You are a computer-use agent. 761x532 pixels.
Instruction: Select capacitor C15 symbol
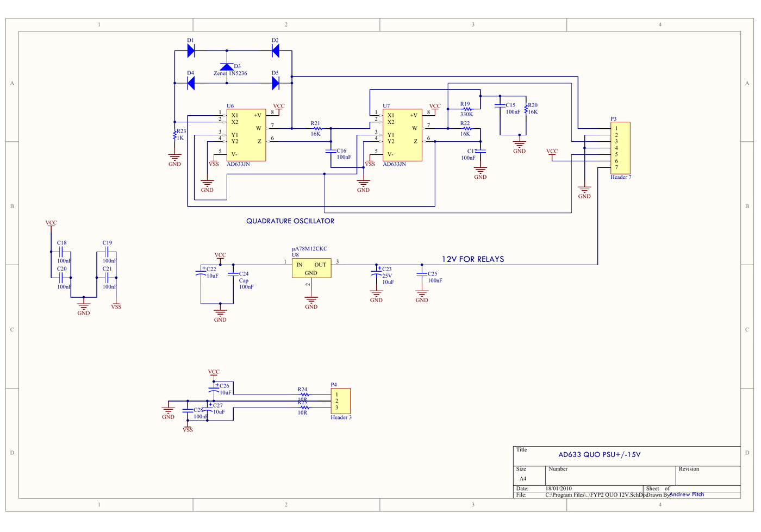tap(500, 105)
